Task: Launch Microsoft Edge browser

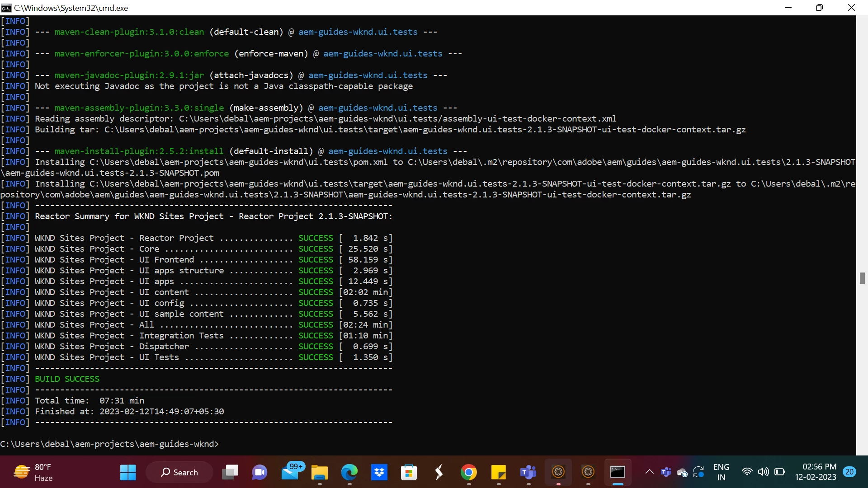Action: point(349,472)
